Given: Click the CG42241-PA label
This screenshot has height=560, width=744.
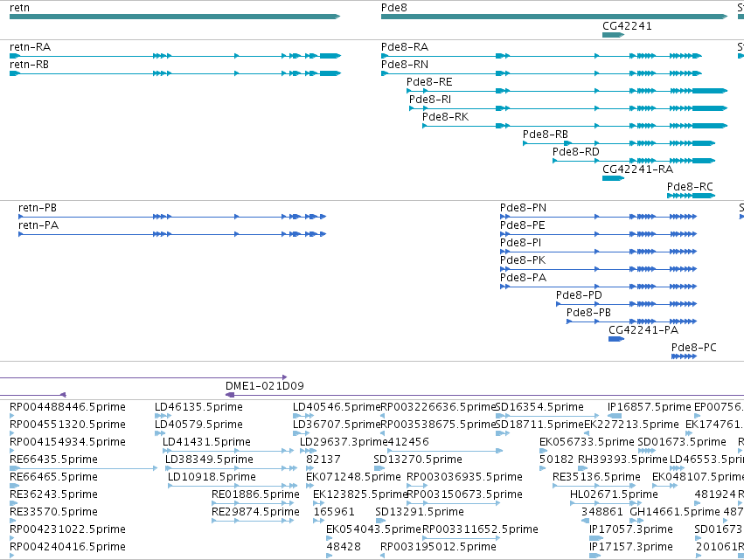Looking at the screenshot, I should point(643,330).
